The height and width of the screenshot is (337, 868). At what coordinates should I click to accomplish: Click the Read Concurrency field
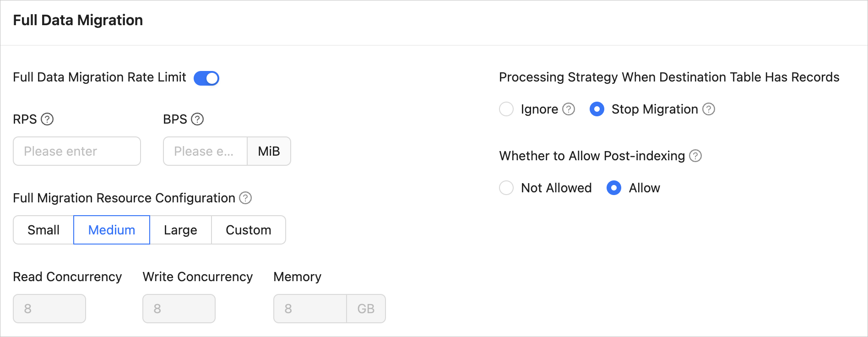(x=49, y=309)
